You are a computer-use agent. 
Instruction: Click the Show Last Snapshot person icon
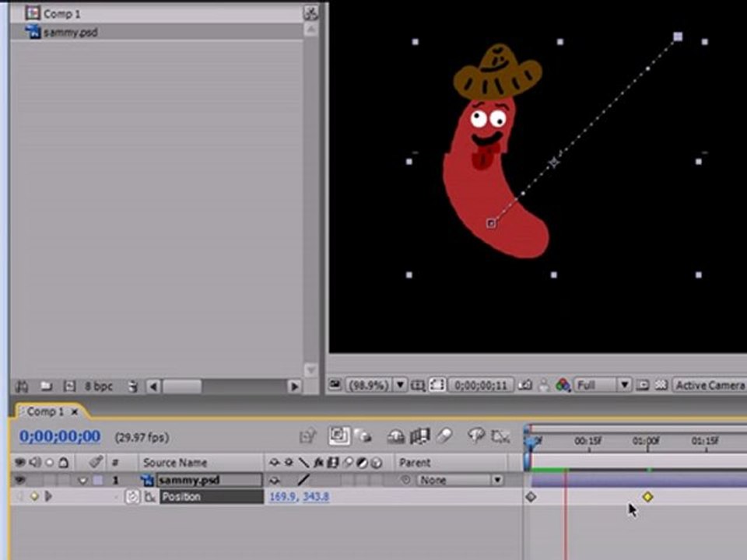544,385
